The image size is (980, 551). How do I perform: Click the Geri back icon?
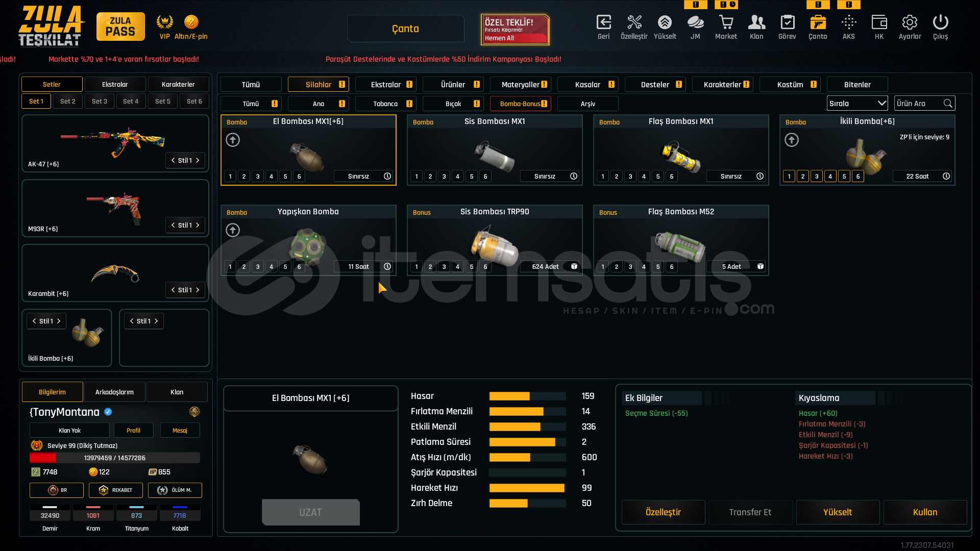click(x=604, y=22)
